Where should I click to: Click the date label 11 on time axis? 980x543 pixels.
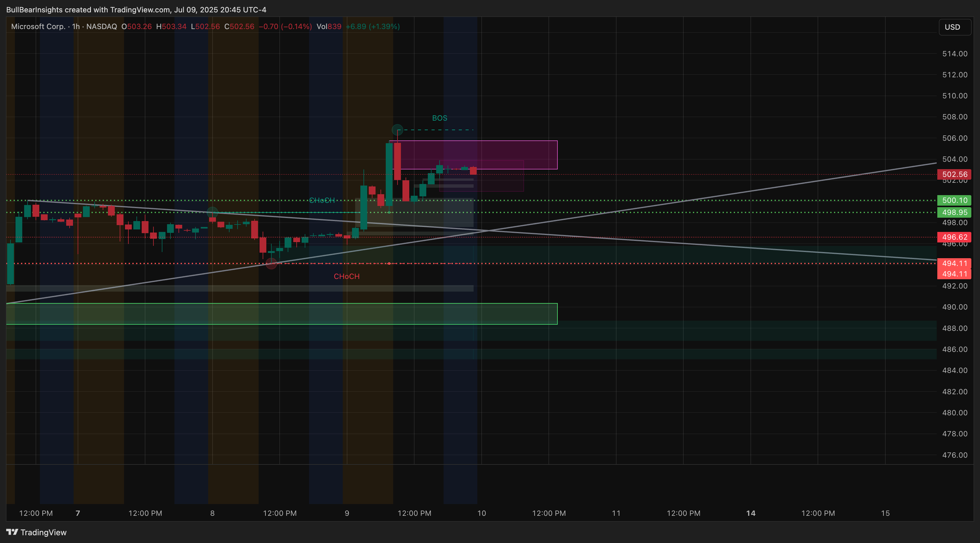(x=616, y=513)
